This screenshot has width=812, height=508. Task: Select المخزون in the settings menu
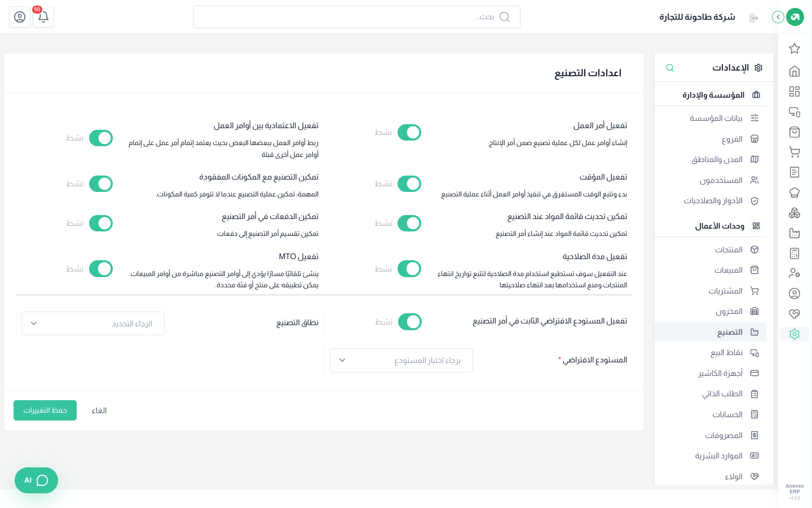coord(710,312)
